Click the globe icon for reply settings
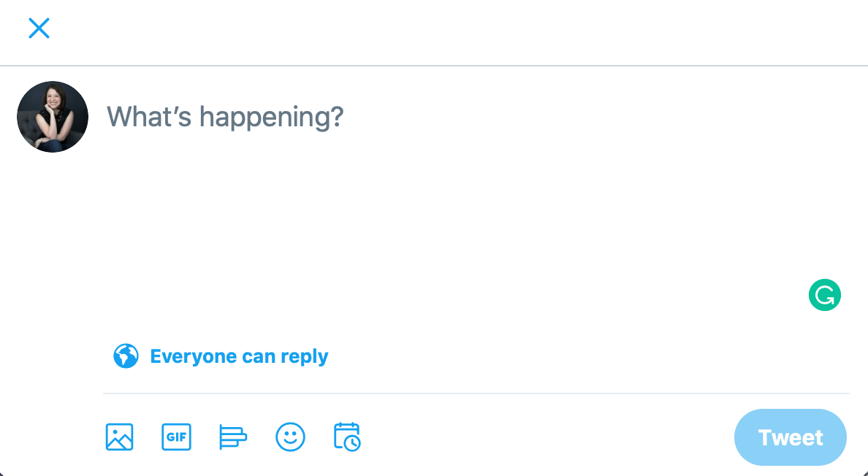The image size is (868, 476). pos(126,356)
